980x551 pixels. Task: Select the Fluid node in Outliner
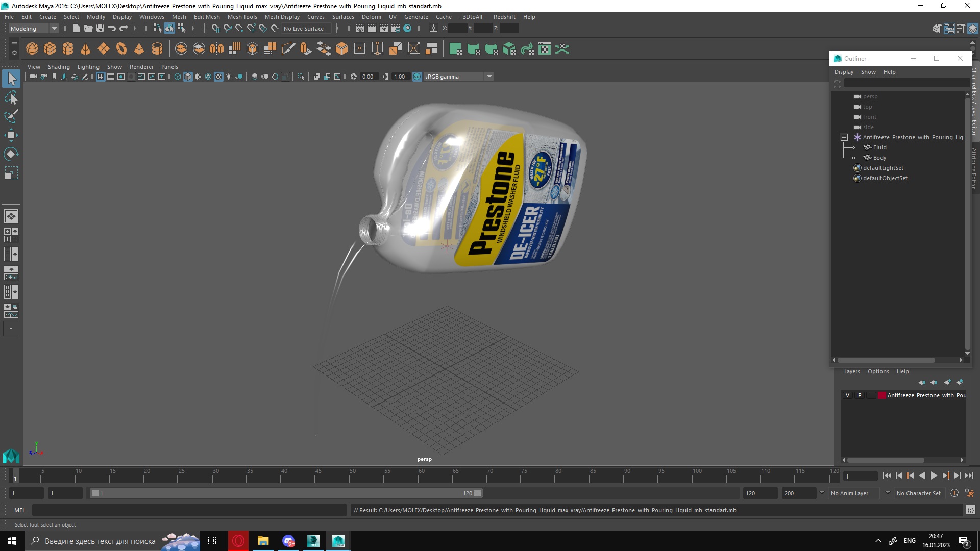(879, 147)
